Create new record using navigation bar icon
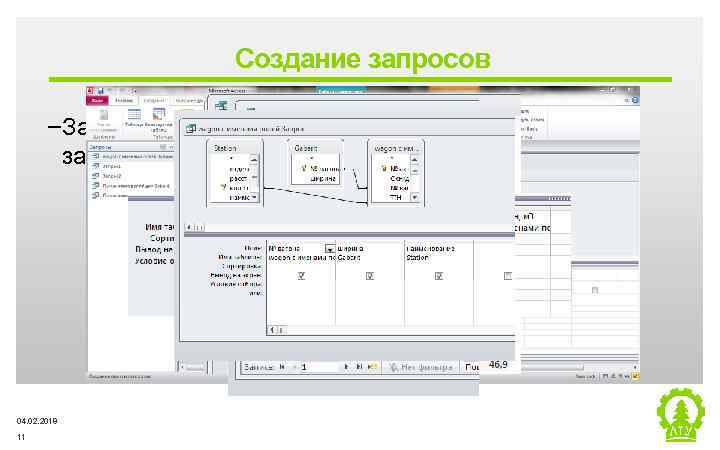Screen dimensions: 720x450 373,367
